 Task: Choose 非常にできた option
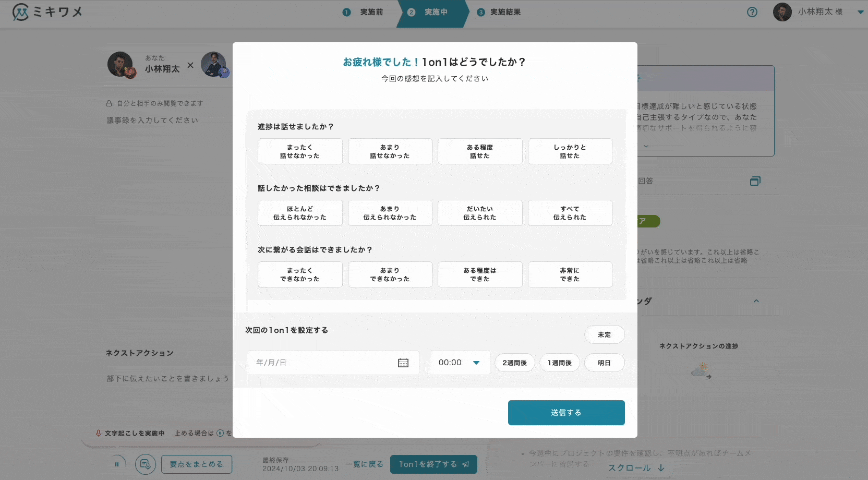570,274
